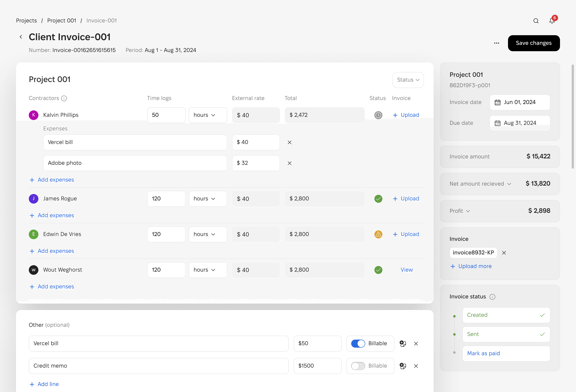Click the Invoice status info icon
576x392 pixels.
click(x=492, y=297)
